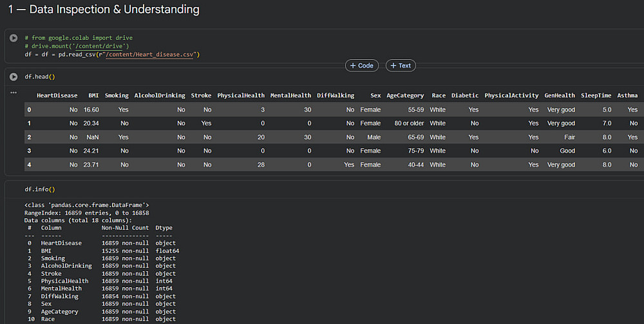Click the '80 or older' AgeCategory cell
The width and height of the screenshot is (644, 324).
tap(408, 123)
